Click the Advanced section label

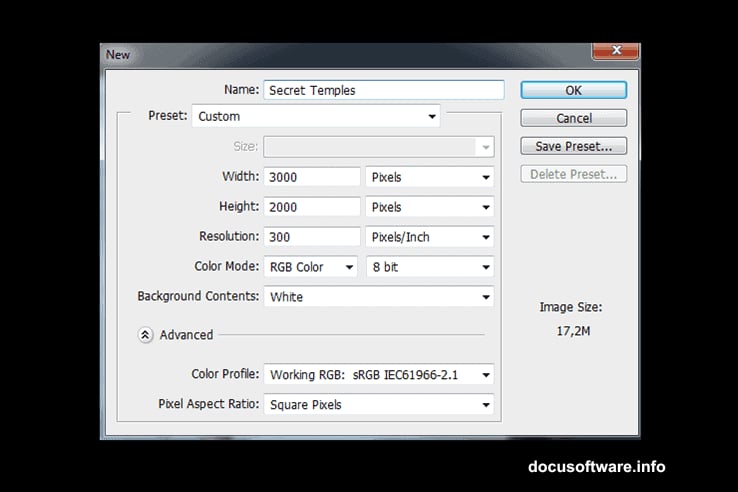[x=186, y=335]
